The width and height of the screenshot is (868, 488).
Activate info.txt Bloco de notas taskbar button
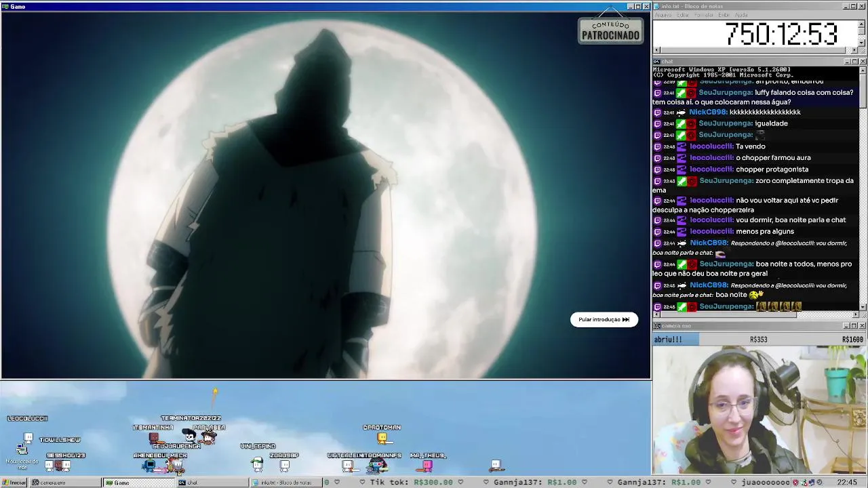[x=286, y=483]
